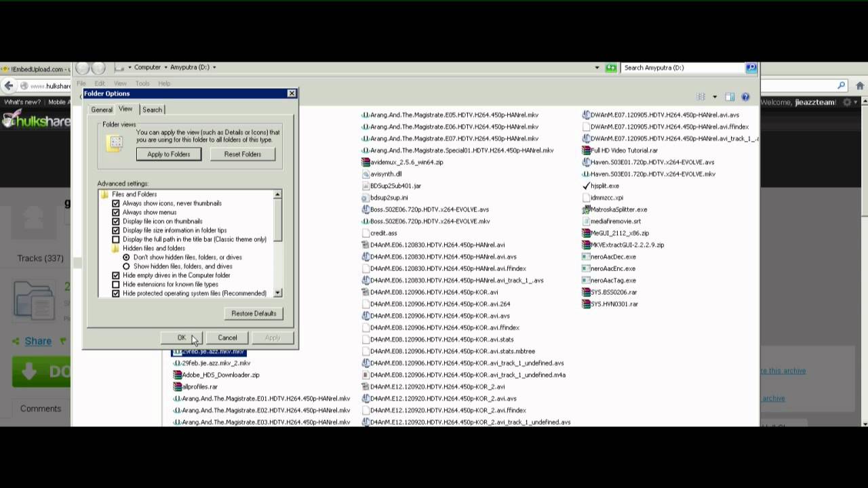
Task: Click the Reset Folders button
Action: (x=243, y=155)
